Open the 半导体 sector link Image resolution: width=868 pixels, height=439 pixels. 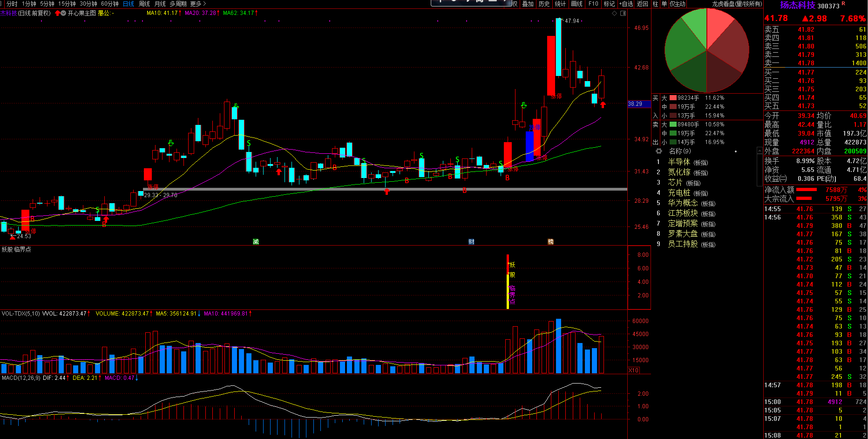click(x=679, y=162)
